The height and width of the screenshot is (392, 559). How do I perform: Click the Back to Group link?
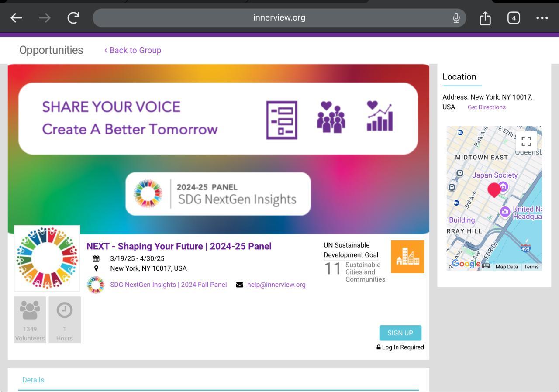[133, 50]
